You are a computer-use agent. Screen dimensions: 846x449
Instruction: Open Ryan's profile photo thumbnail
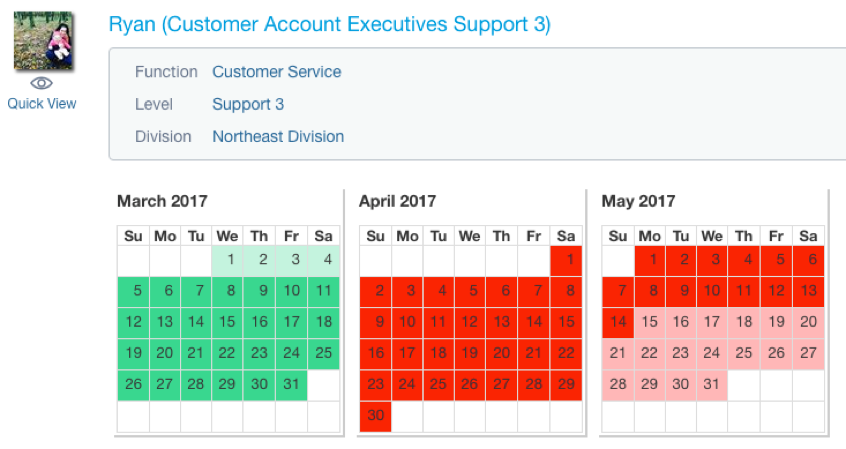click(x=43, y=40)
